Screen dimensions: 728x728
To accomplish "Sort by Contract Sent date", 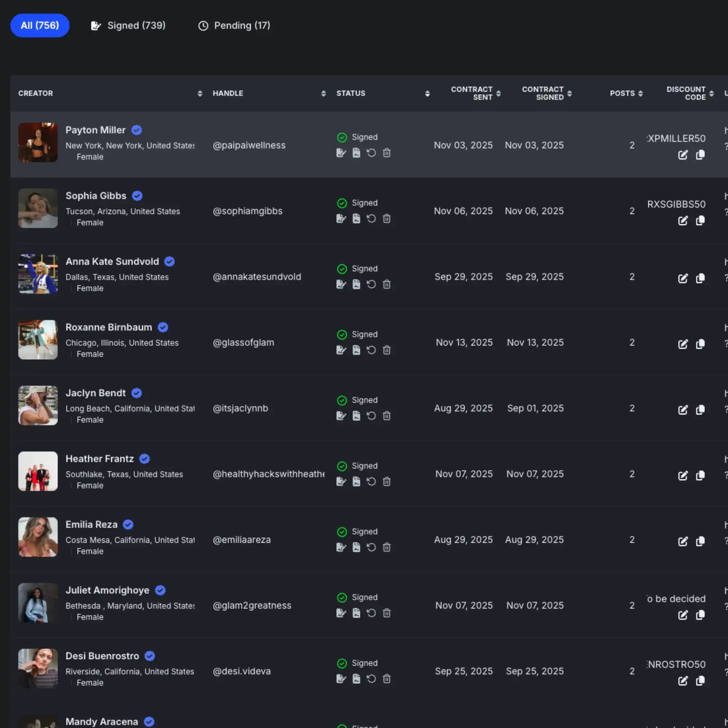I will [499, 94].
